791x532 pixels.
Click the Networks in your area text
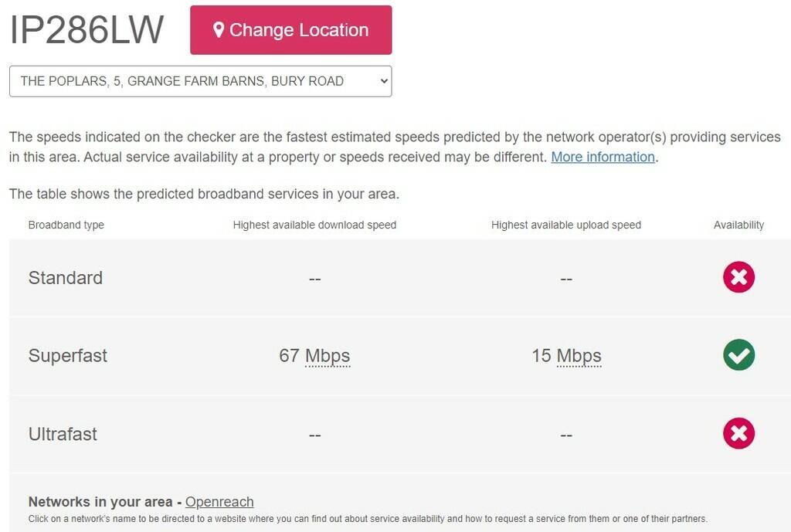click(x=100, y=502)
